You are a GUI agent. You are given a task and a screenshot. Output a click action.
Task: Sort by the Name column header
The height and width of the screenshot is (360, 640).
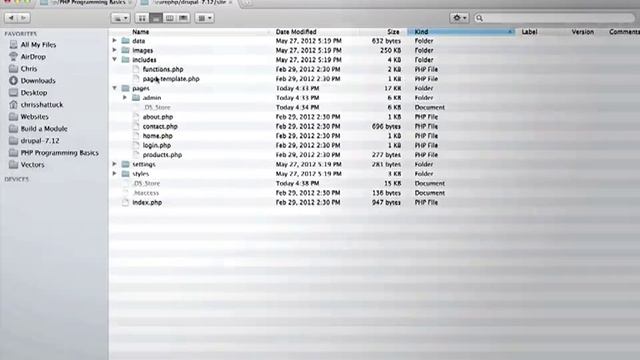tap(140, 32)
